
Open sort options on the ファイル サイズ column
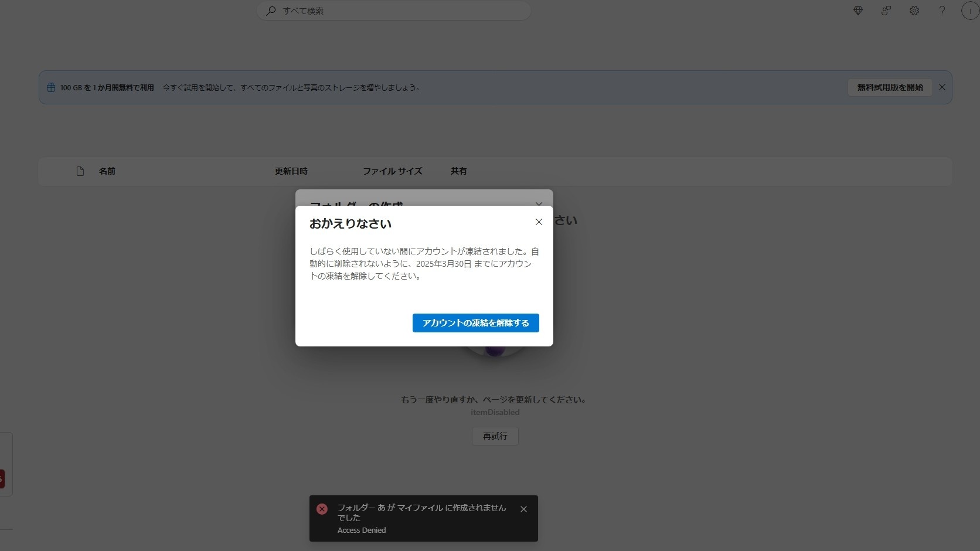coord(393,171)
